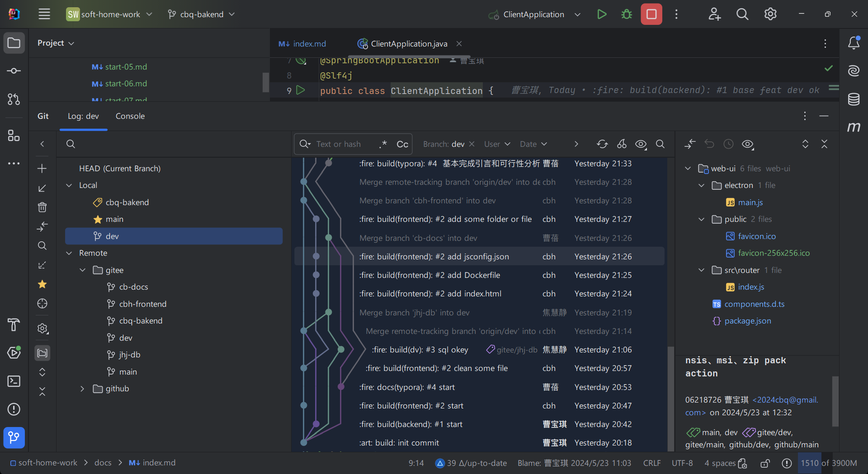Viewport: 868px width, 474px height.
Task: Open the Problems tool window
Action: (x=14, y=409)
